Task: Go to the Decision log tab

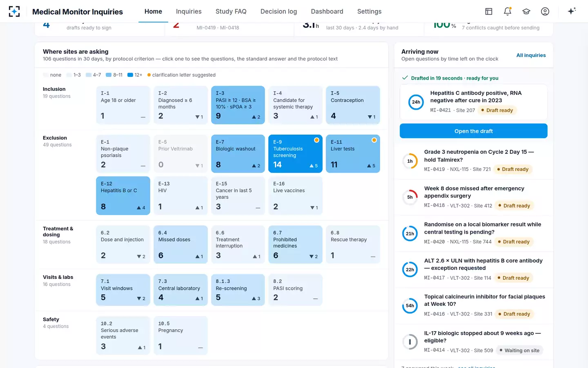Action: (x=279, y=11)
